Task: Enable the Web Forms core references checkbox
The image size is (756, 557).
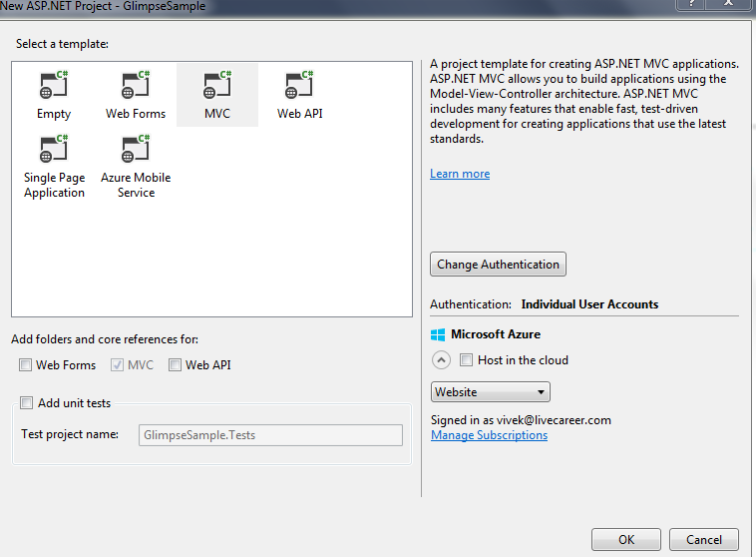Action: pyautogui.click(x=25, y=365)
